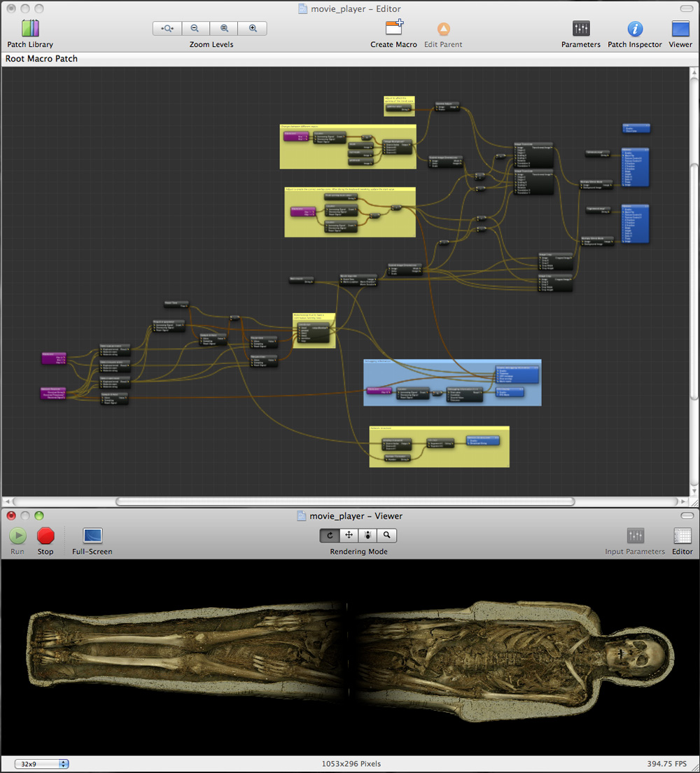Click the green zoom button of Viewer window
700x773 pixels.
(39, 515)
